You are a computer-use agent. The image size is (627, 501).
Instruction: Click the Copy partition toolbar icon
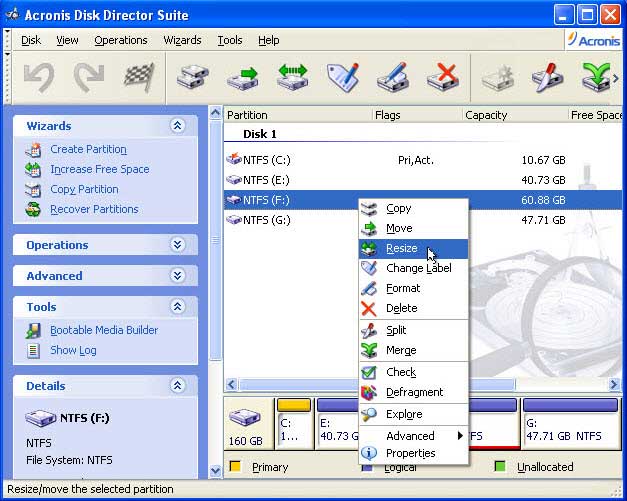coord(193,77)
